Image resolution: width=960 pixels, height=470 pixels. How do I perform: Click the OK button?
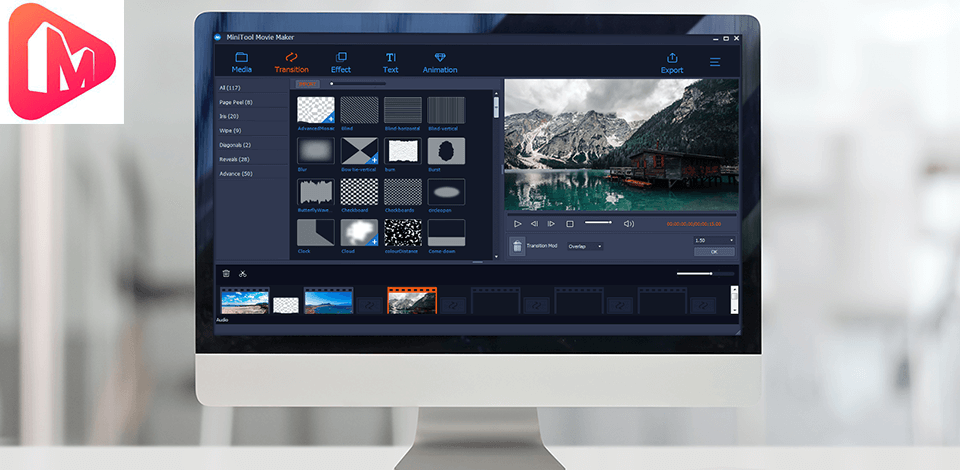click(714, 252)
